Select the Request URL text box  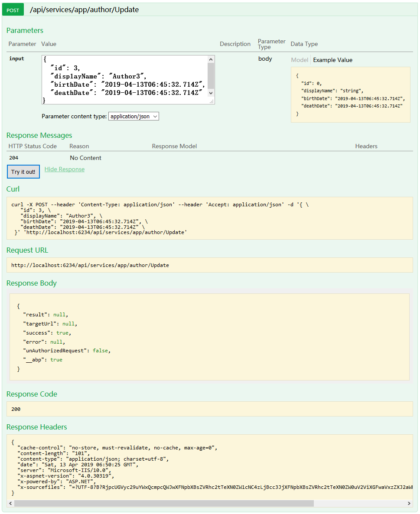point(209,265)
